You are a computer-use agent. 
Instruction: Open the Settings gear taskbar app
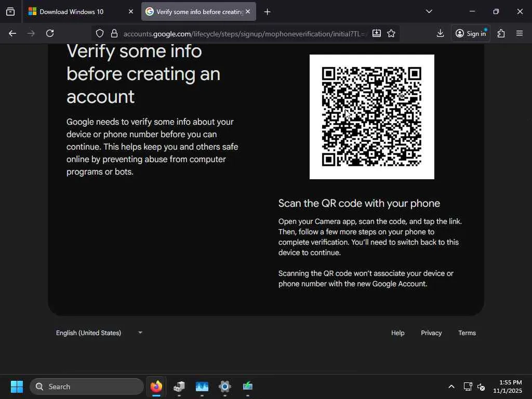(x=225, y=387)
